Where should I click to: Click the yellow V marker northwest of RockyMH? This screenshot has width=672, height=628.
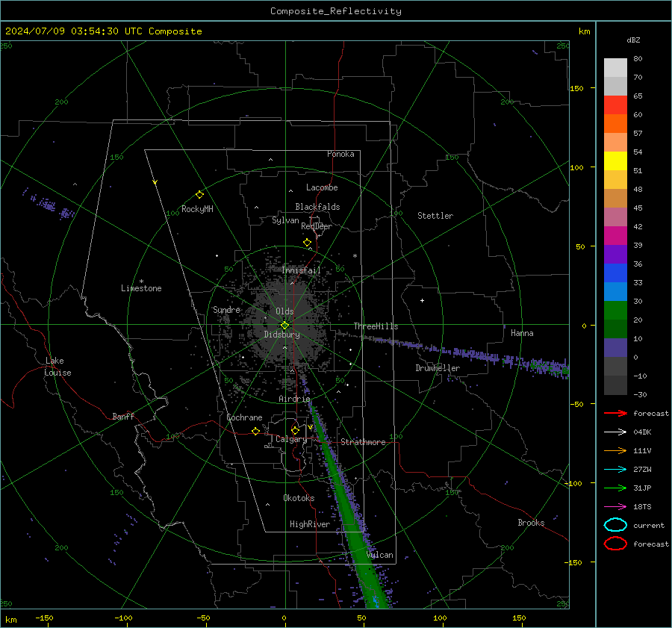tap(155, 182)
